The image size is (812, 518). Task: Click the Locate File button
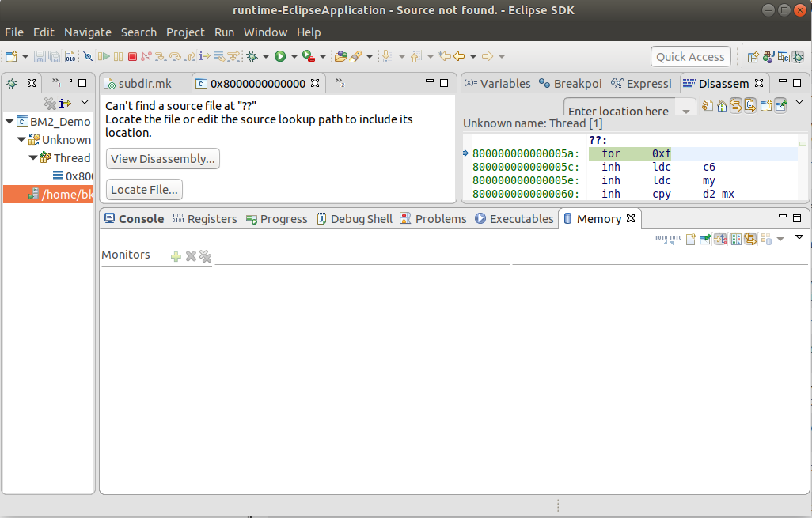pyautogui.click(x=144, y=189)
